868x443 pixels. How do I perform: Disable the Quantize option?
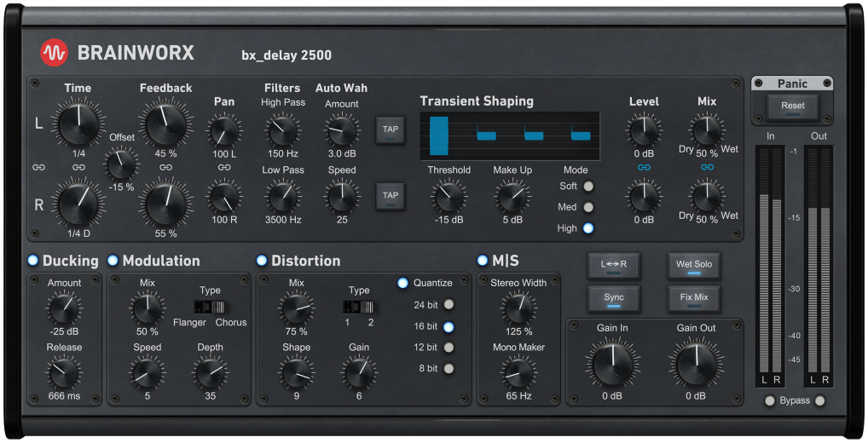click(x=402, y=283)
